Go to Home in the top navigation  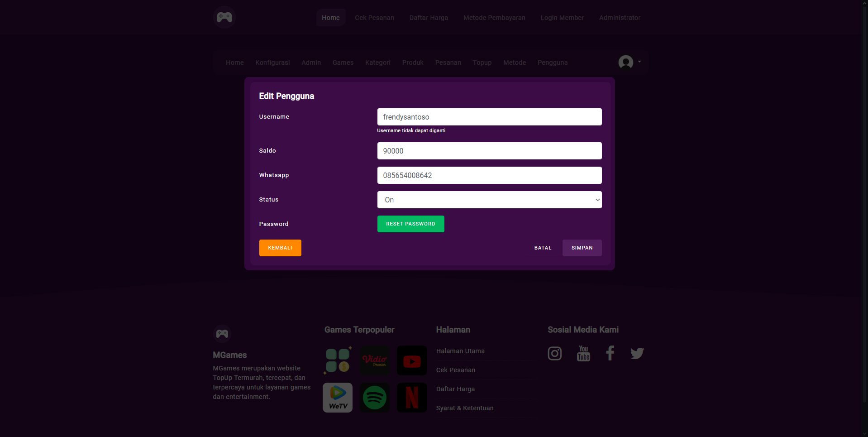(x=331, y=18)
